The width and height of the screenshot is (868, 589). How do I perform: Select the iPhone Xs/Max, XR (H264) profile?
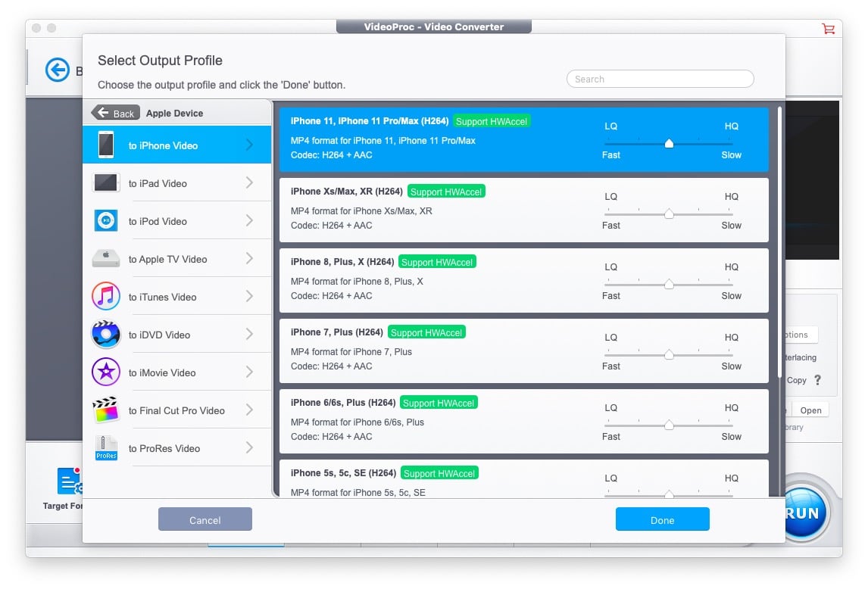(x=523, y=210)
